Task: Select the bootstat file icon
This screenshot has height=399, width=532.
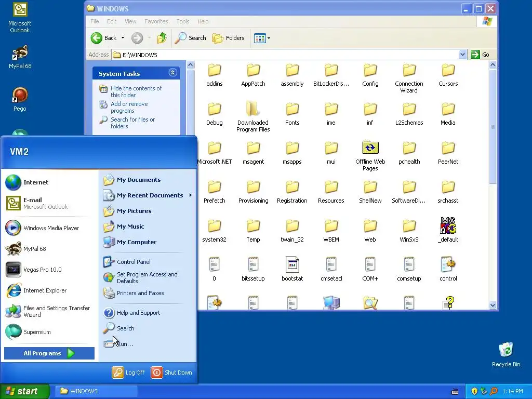Action: point(292,270)
